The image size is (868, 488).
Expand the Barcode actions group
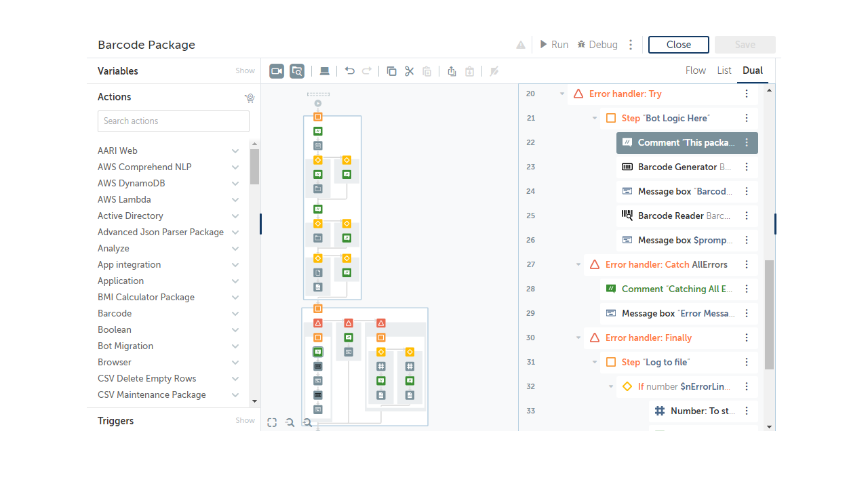[235, 313]
